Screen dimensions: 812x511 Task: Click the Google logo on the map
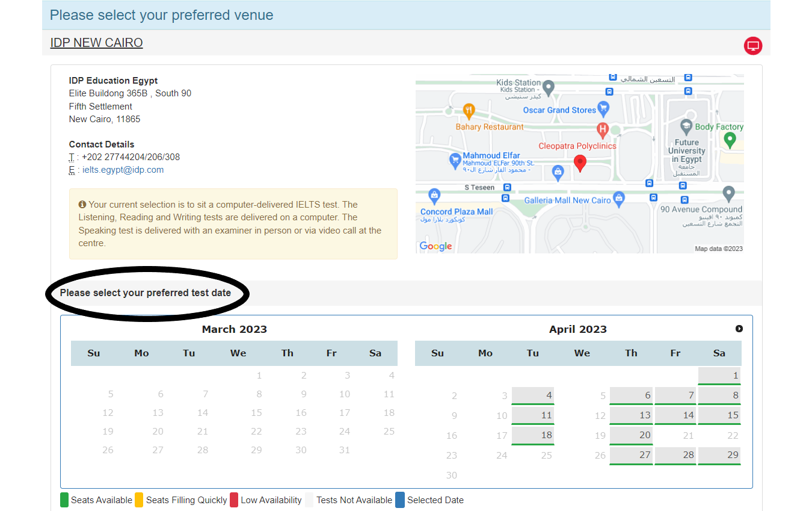click(435, 246)
